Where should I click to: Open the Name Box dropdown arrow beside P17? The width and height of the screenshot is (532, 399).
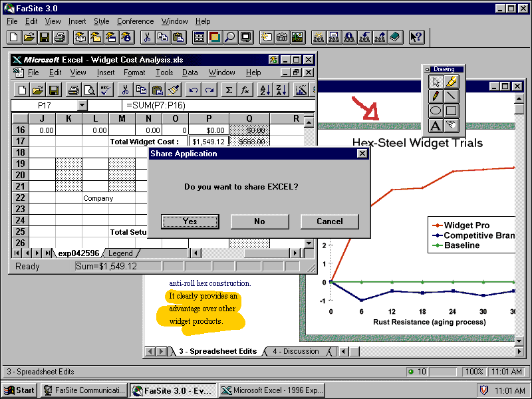point(82,106)
